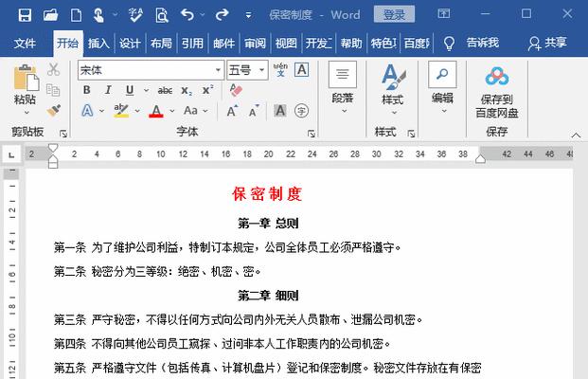
Task: Toggle Bold formatting
Action: coord(86,90)
